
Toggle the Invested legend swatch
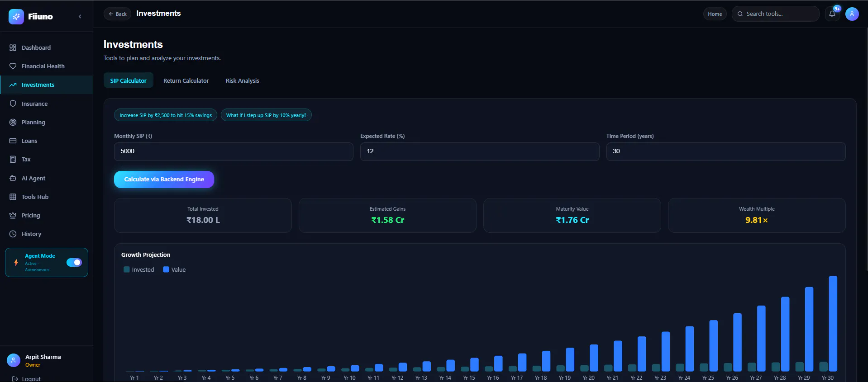127,269
